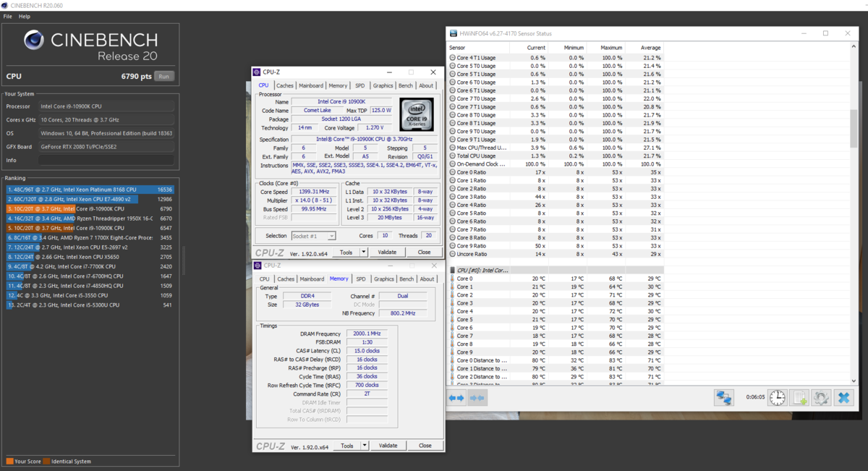868x471 pixels.
Task: Select Xeon Platinum 8168 ranking entry
Action: (x=89, y=190)
